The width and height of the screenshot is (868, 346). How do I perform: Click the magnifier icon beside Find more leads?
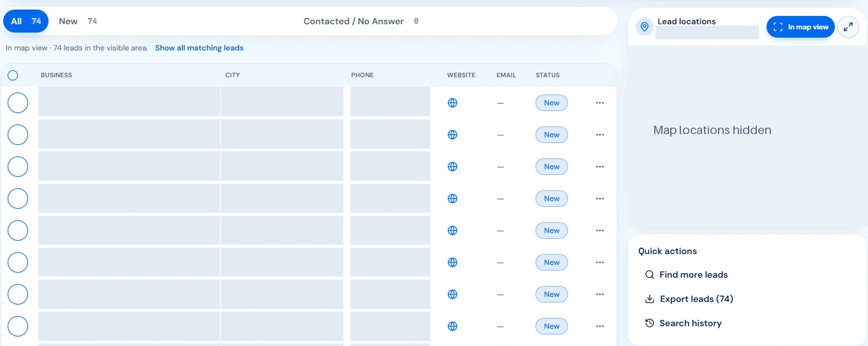click(650, 275)
